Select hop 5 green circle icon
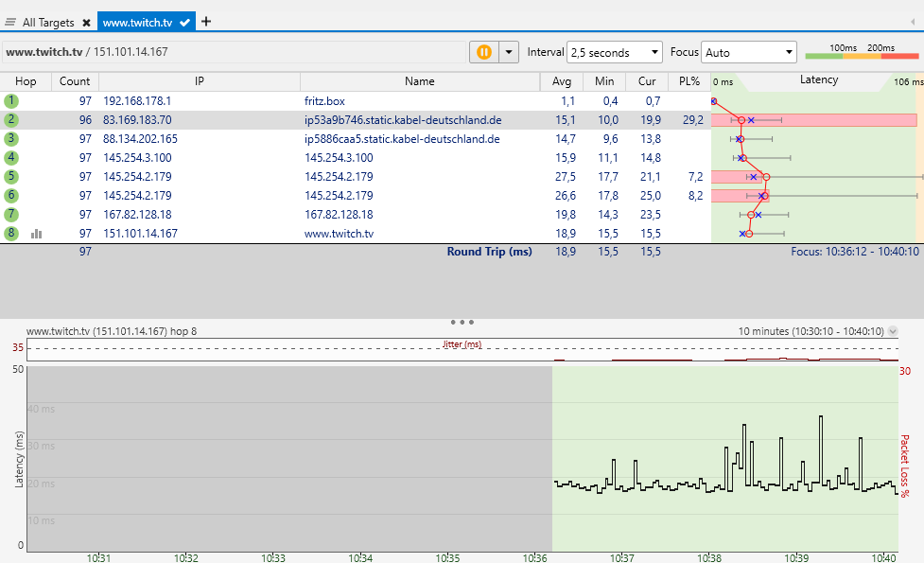 11,176
